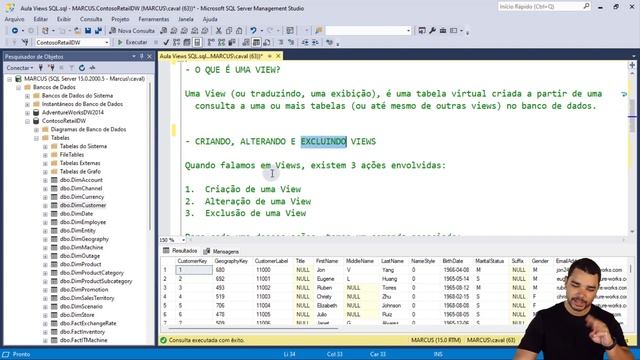This screenshot has width=640, height=360.
Task: Click the Cut (scissors) icon
Action: (x=218, y=31)
